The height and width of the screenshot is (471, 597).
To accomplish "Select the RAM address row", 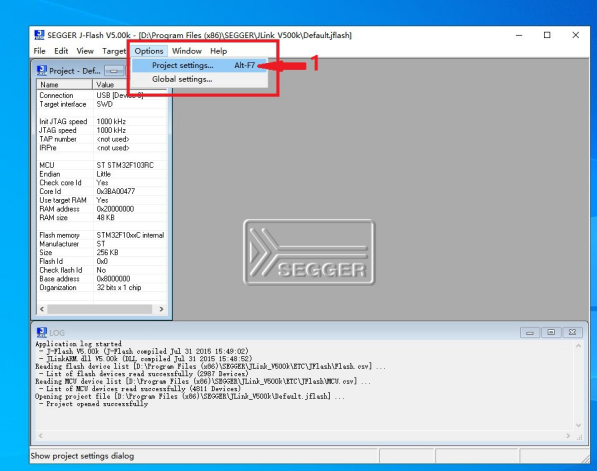I will point(102,209).
